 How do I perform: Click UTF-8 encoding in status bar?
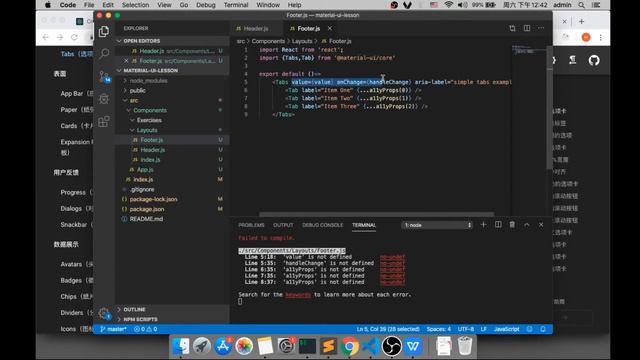(x=466, y=329)
